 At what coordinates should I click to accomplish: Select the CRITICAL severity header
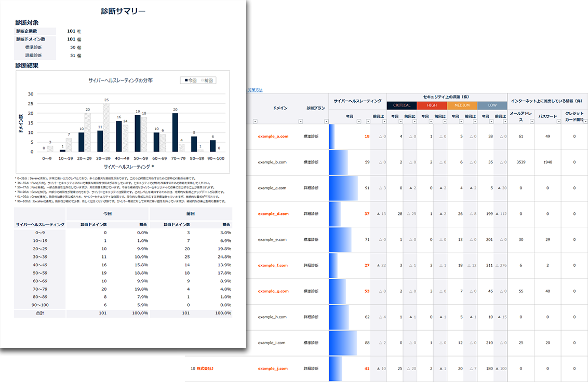[401, 105]
